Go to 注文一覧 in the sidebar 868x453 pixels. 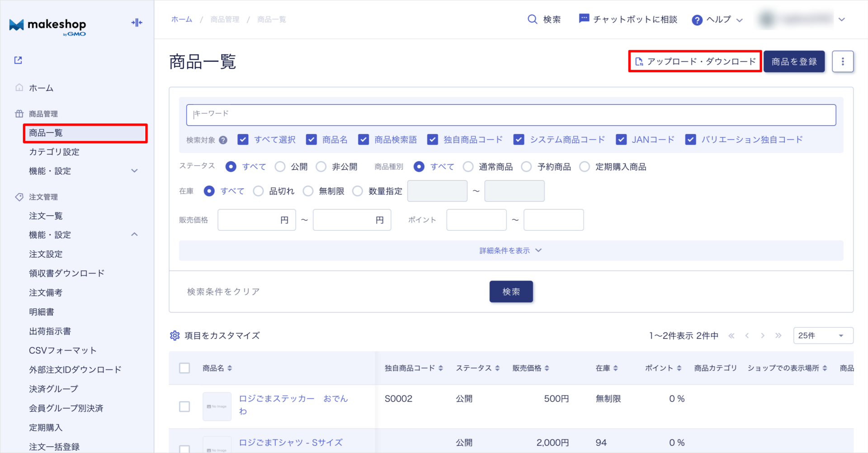pyautogui.click(x=46, y=216)
